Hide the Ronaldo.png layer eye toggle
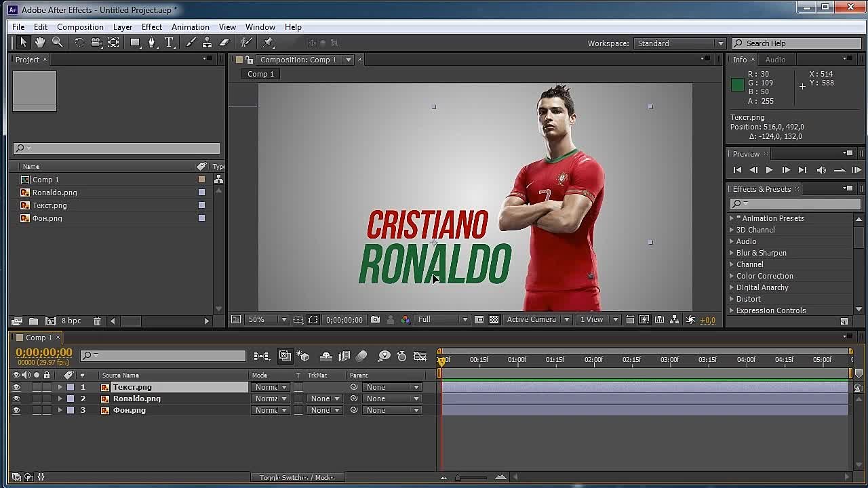868x488 pixels. click(16, 399)
